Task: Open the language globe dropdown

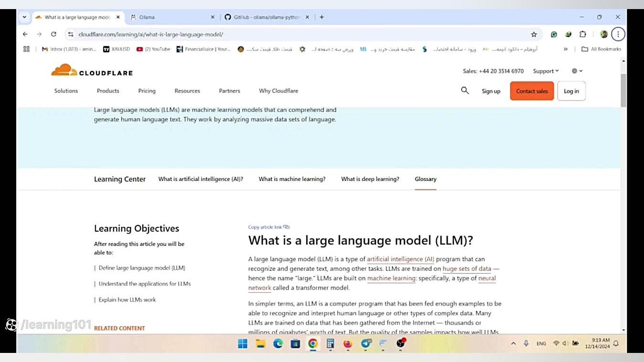Action: 577,71
